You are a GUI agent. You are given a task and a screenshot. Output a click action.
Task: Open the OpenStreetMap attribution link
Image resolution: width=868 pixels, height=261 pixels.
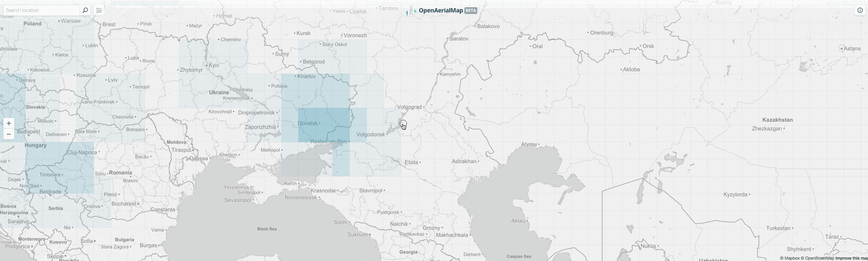818,258
